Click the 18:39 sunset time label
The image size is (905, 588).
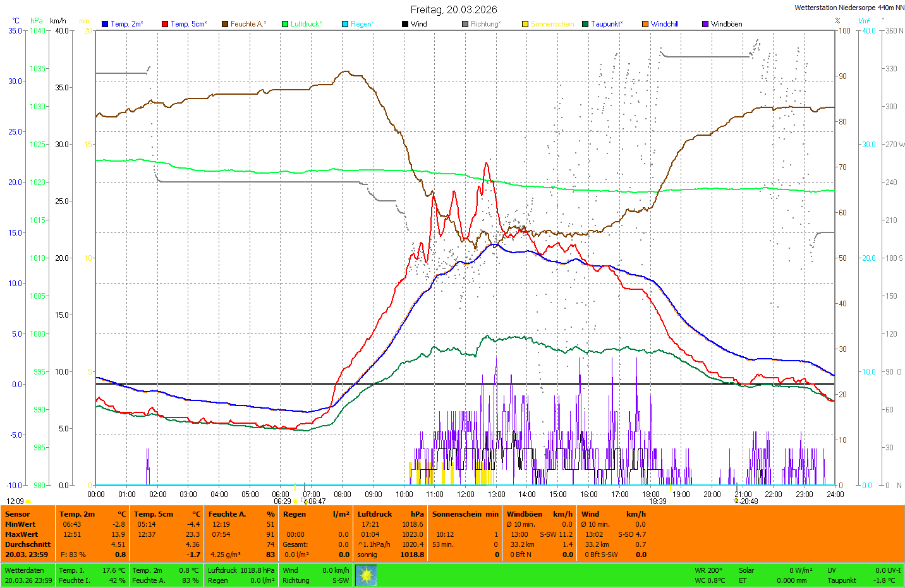(x=657, y=501)
